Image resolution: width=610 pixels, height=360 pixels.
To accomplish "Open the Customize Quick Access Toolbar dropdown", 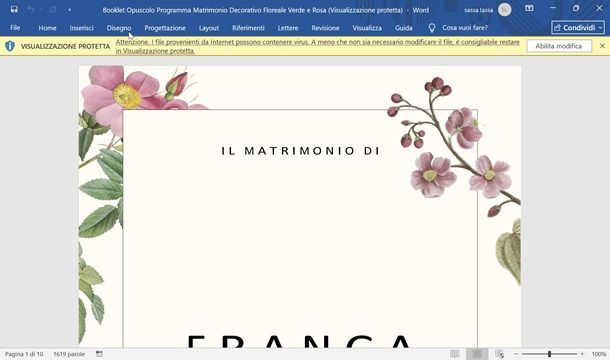I will pyautogui.click(x=70, y=10).
